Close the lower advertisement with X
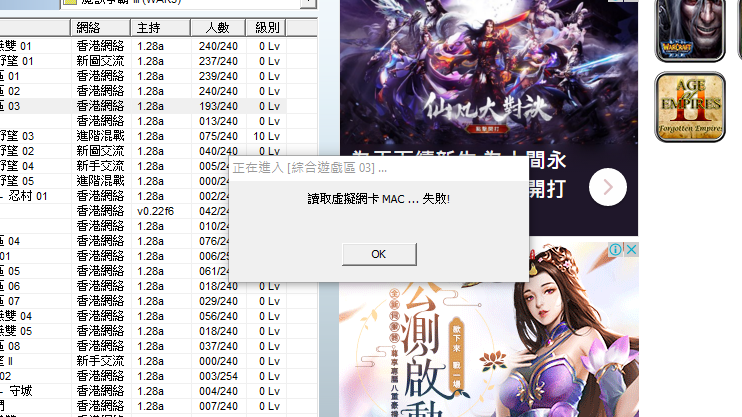The height and width of the screenshot is (417, 742). 631,249
